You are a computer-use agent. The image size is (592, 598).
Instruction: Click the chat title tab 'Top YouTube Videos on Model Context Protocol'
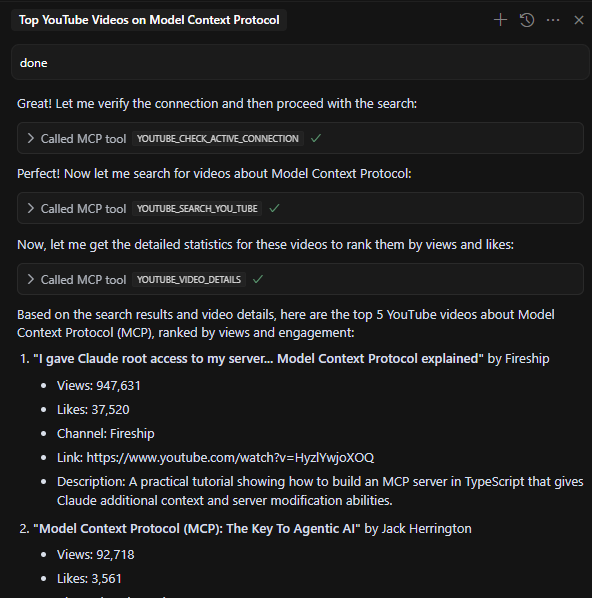coord(149,20)
